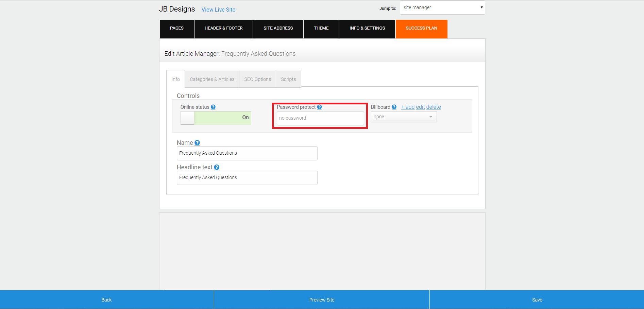Open the Success Plan menu item

[x=422, y=29]
